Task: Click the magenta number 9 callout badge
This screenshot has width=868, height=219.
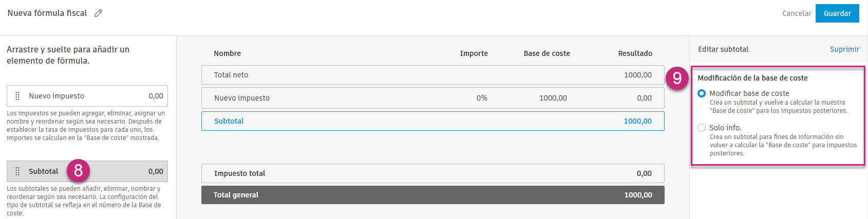Action: (677, 78)
